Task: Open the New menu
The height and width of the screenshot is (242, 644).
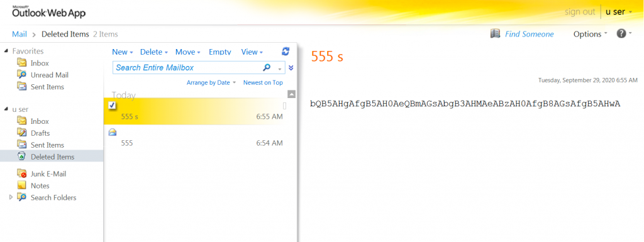Action: tap(123, 52)
